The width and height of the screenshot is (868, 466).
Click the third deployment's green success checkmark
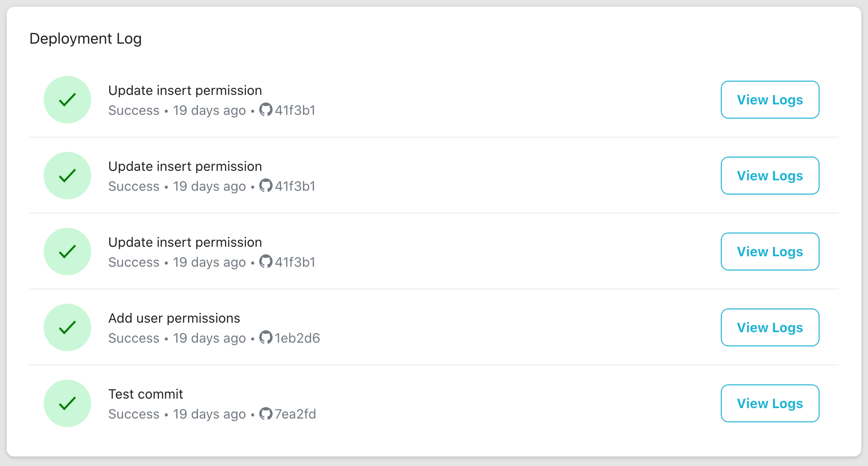pos(67,252)
